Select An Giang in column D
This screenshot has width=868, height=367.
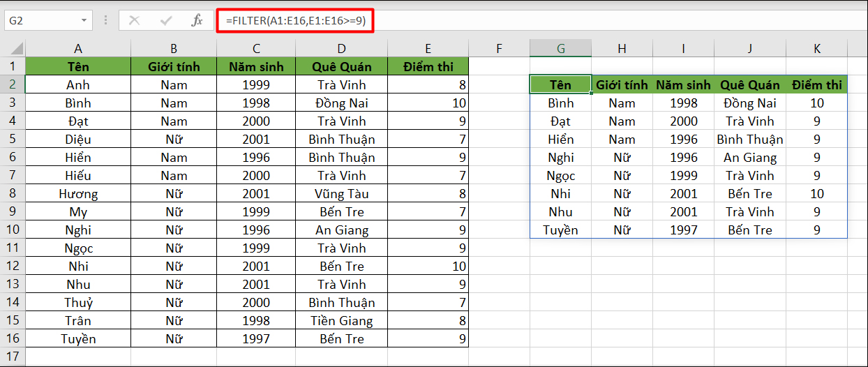point(341,230)
